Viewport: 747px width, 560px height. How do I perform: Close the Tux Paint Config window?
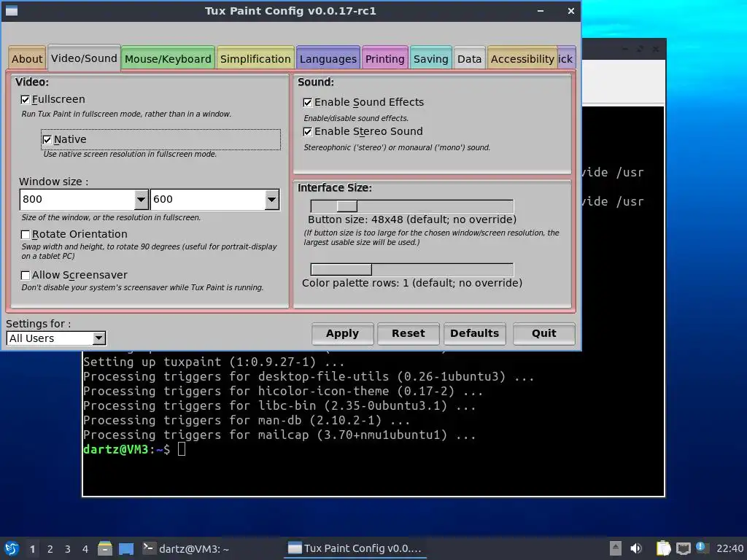click(x=570, y=10)
